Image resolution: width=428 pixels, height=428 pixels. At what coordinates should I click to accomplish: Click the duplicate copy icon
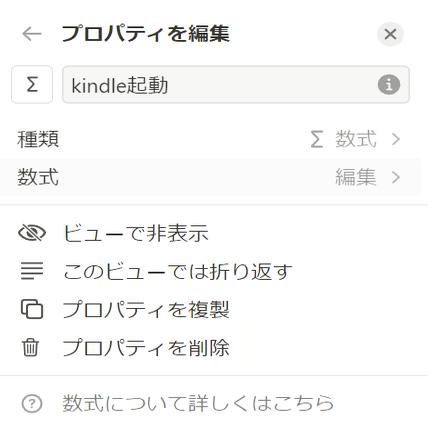[x=32, y=309]
